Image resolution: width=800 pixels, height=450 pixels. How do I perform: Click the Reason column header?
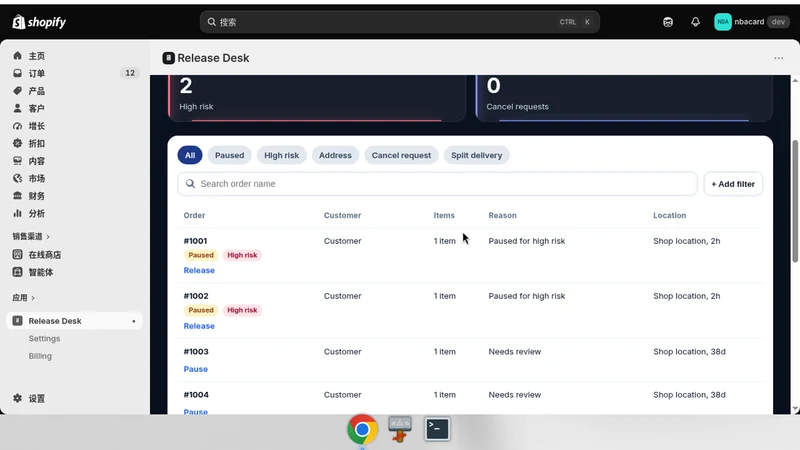pyautogui.click(x=503, y=215)
